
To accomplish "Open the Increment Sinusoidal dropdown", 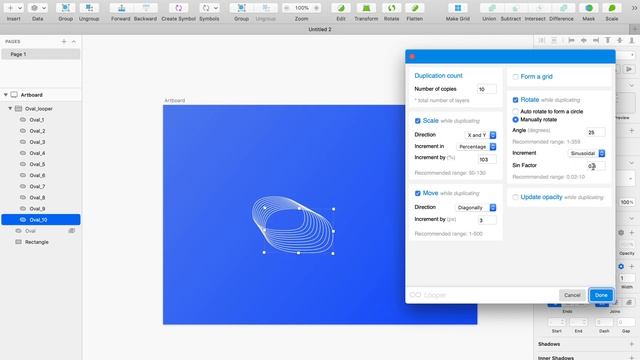I will pyautogui.click(x=587, y=153).
